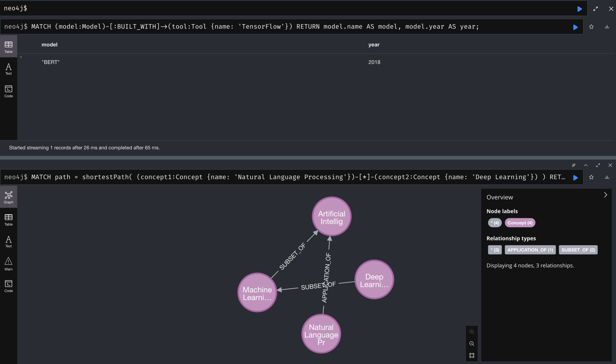
Task: Run the shortestPath query again
Action: [x=575, y=177]
